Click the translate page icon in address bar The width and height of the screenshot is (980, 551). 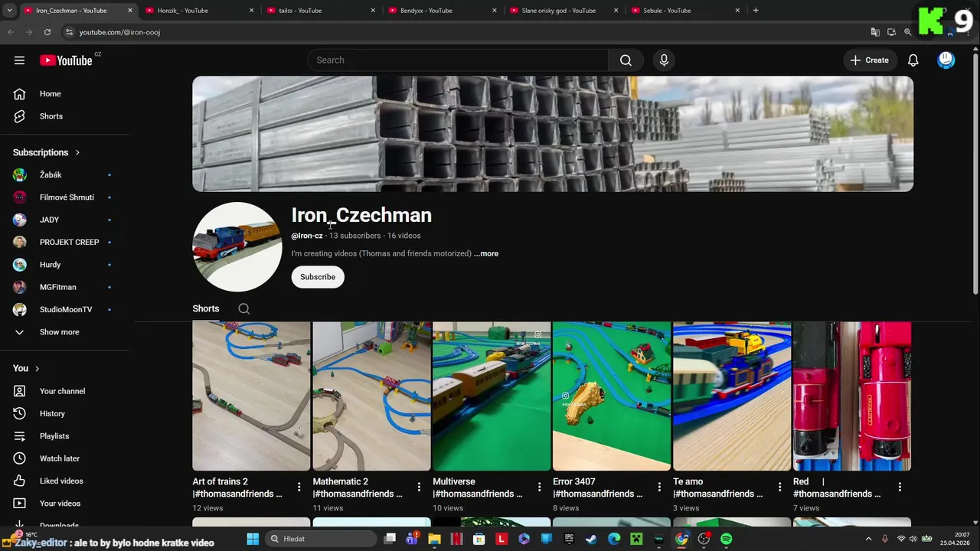[875, 32]
